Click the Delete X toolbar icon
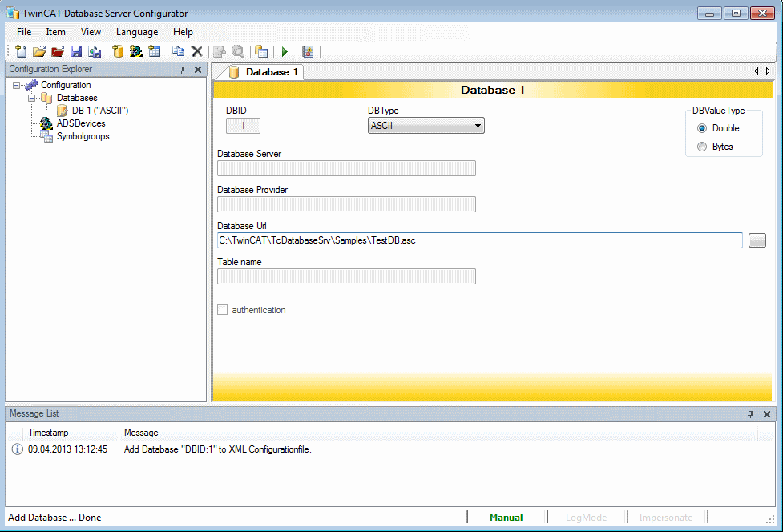The height and width of the screenshot is (532, 783). pyautogui.click(x=196, y=51)
